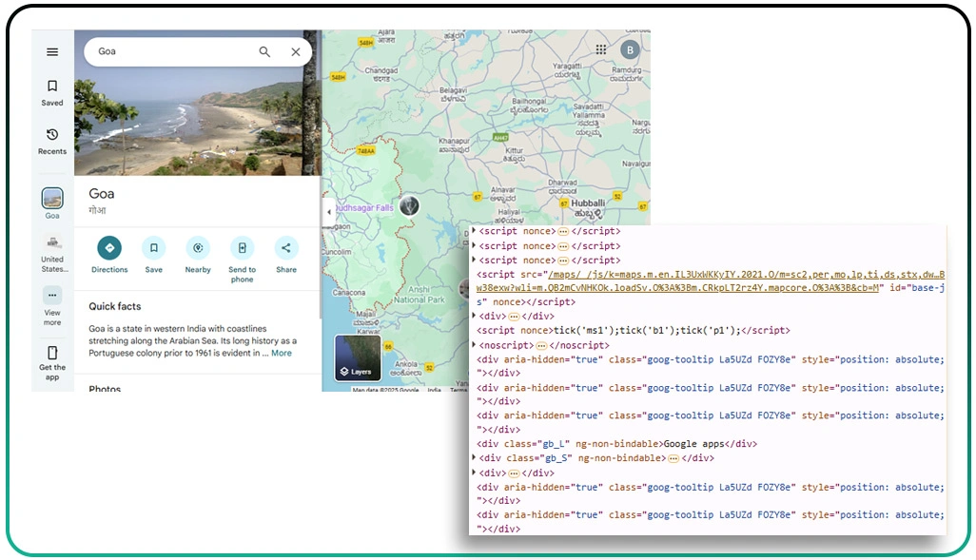Click the Get the app icon
This screenshot has width=976, height=560.
point(52,354)
